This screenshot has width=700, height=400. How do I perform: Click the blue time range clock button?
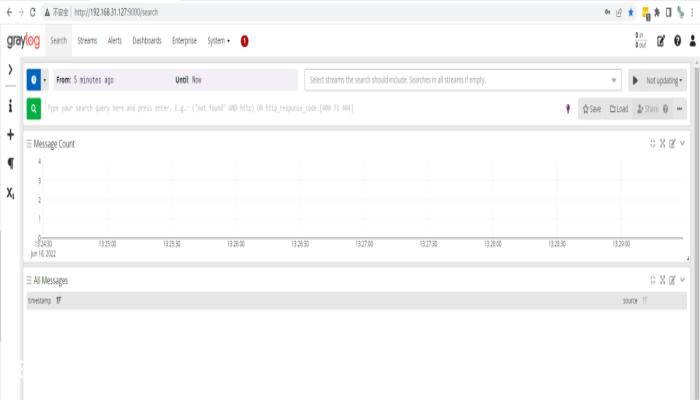(33, 80)
